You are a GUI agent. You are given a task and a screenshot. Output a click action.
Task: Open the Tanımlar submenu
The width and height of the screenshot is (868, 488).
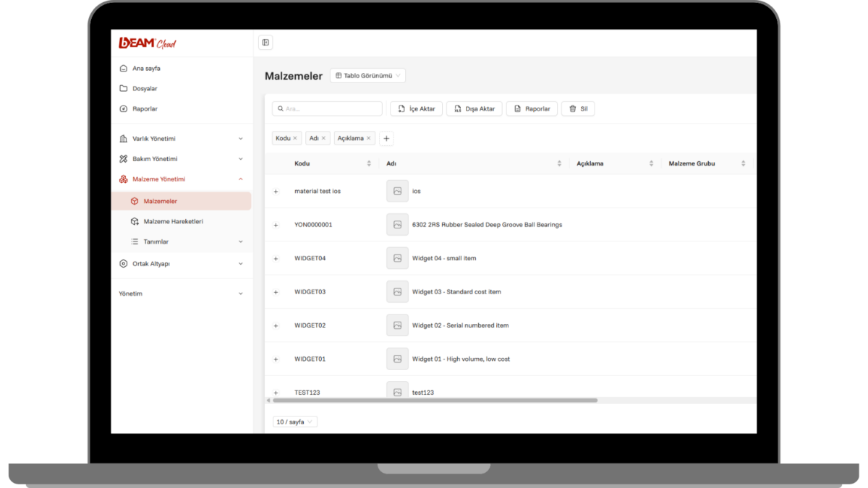coord(181,241)
